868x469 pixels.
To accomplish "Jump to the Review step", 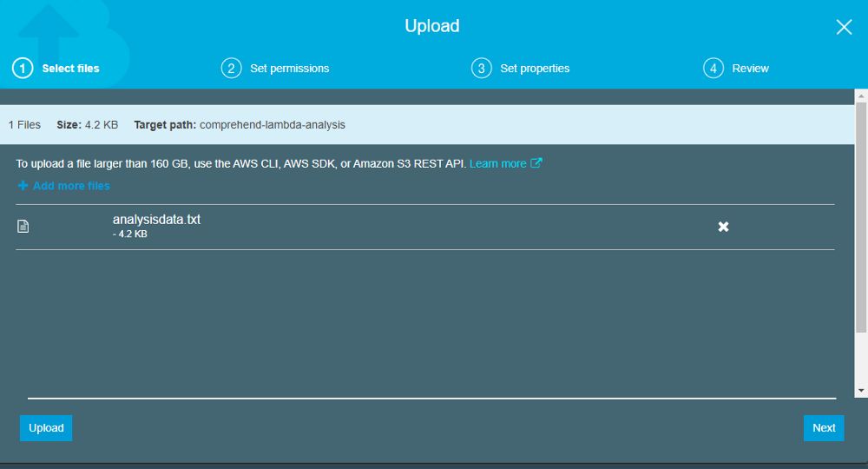I will (x=750, y=69).
